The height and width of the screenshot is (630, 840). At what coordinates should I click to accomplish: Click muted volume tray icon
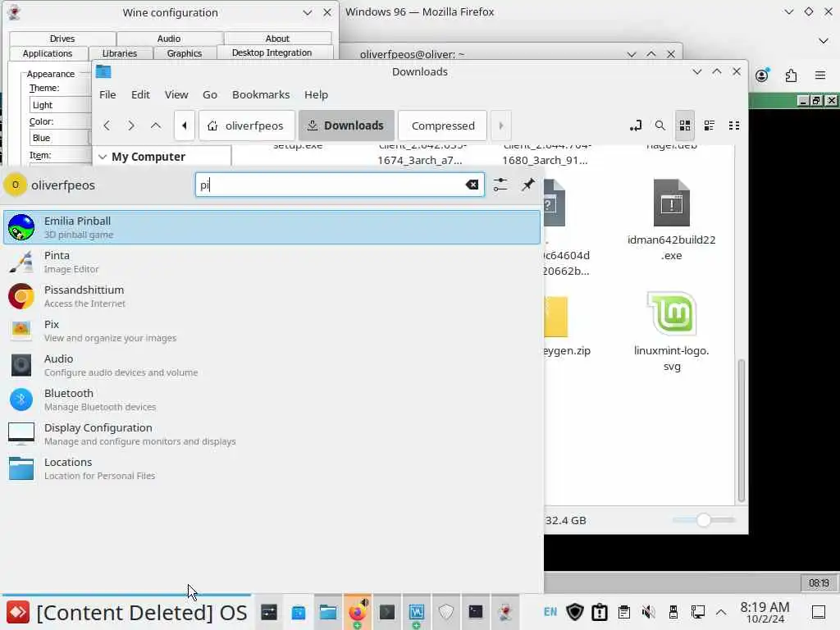click(648, 612)
